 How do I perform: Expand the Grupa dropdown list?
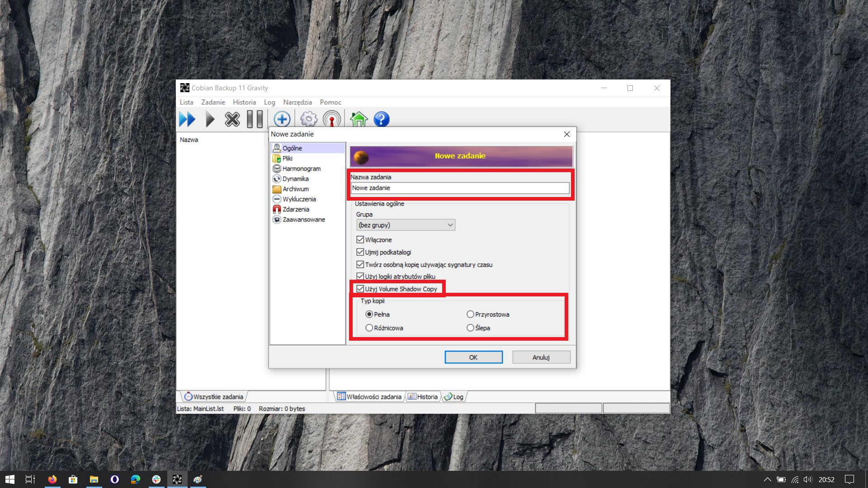coord(450,225)
